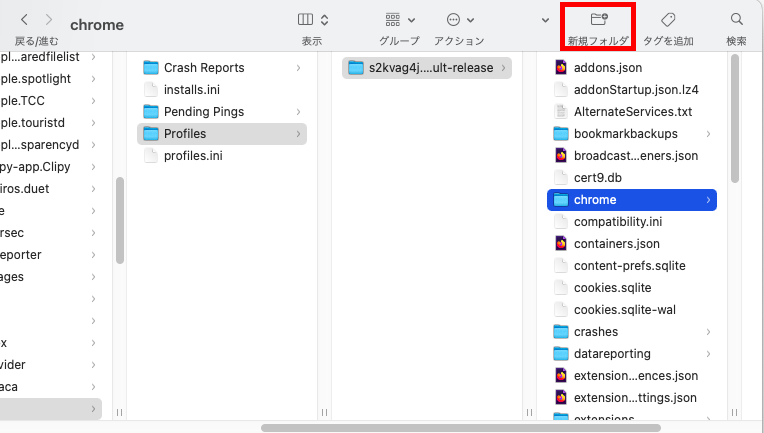Viewport: 764px width, 433px height.
Task: Select content-prefs.sqlite file name
Action: tap(630, 265)
